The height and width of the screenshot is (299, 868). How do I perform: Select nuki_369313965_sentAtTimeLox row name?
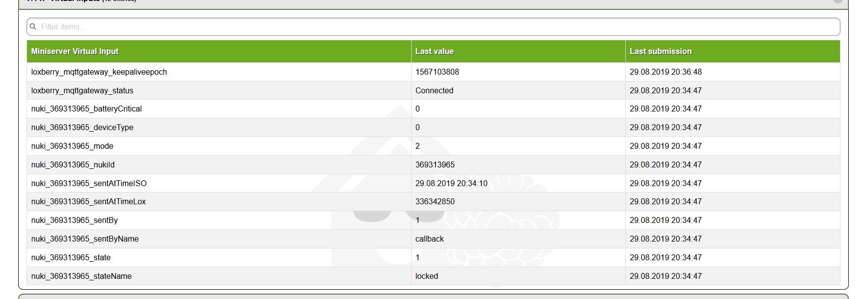pyautogui.click(x=88, y=201)
